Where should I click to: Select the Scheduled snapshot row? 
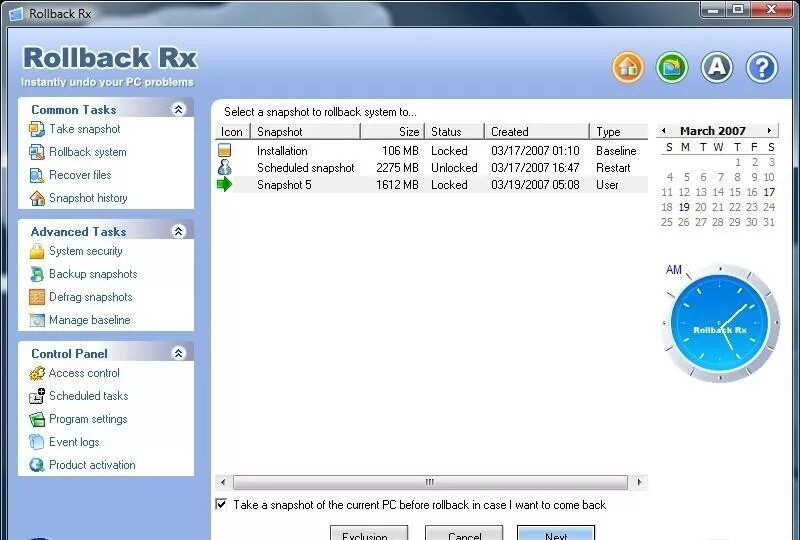(432, 167)
